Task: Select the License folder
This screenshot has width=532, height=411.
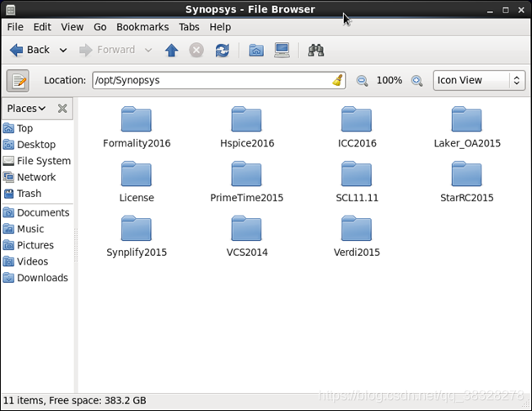Action: click(137, 182)
